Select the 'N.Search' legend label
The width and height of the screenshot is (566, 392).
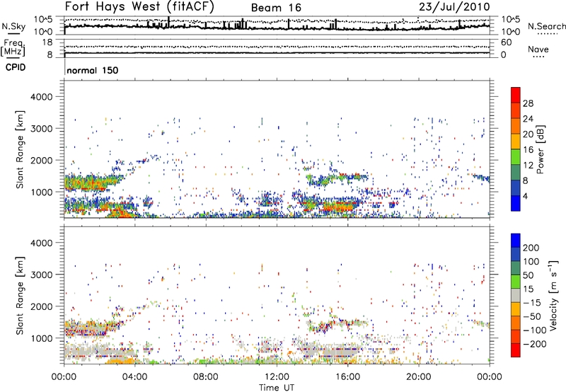pos(546,26)
